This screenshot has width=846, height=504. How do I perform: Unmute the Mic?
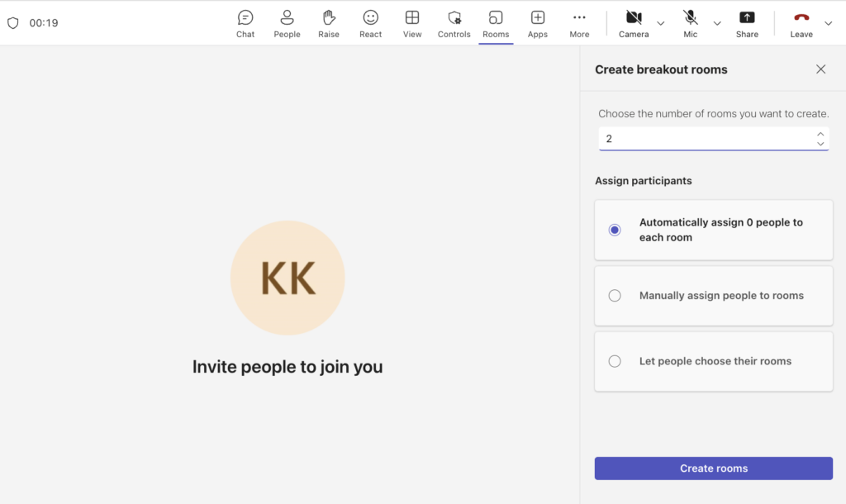(690, 23)
